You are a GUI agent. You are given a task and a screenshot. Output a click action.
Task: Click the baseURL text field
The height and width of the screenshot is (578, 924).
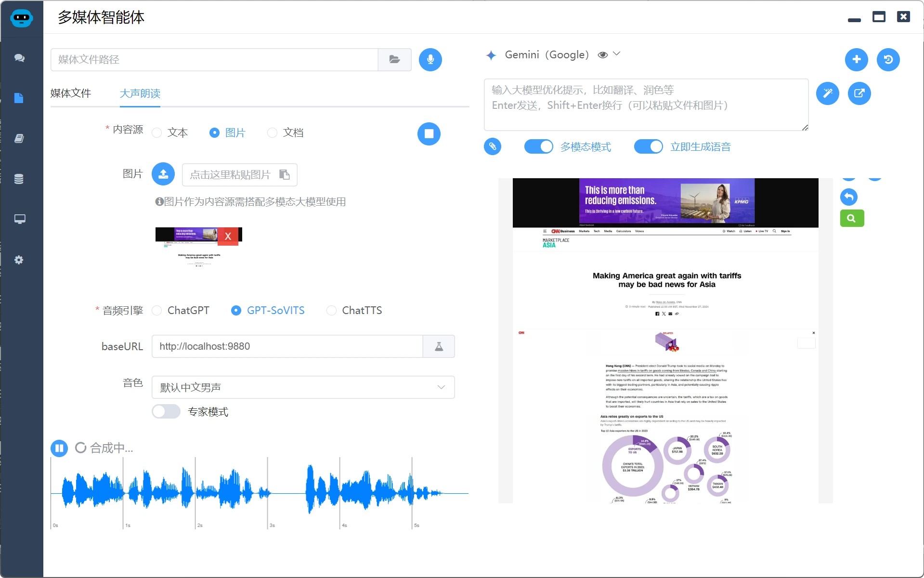(x=287, y=346)
